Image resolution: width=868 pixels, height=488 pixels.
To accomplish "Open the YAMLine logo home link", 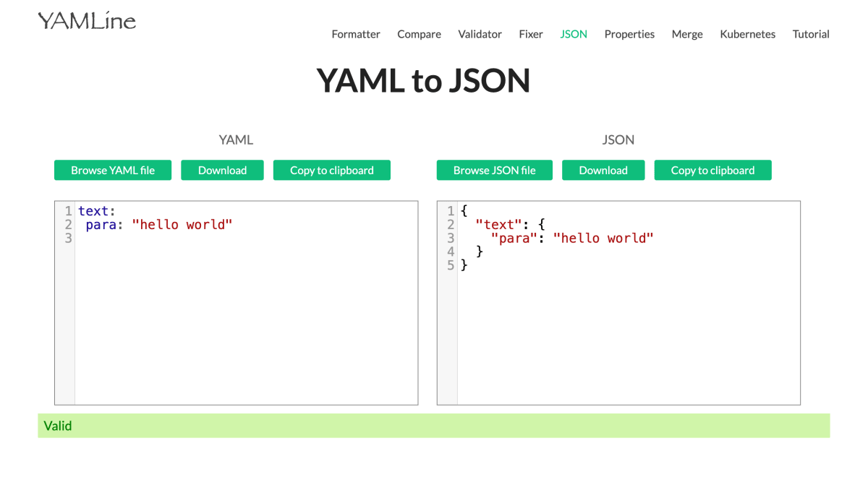I will 87,21.
